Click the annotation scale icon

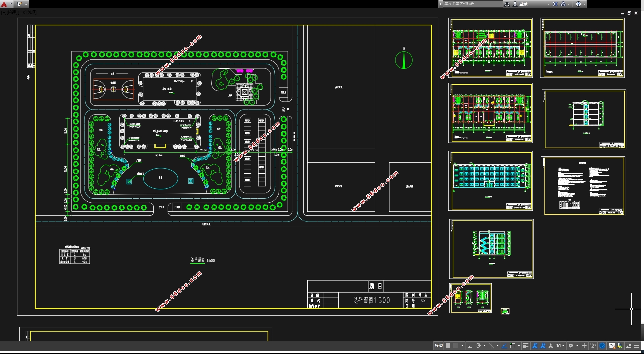coord(551,346)
